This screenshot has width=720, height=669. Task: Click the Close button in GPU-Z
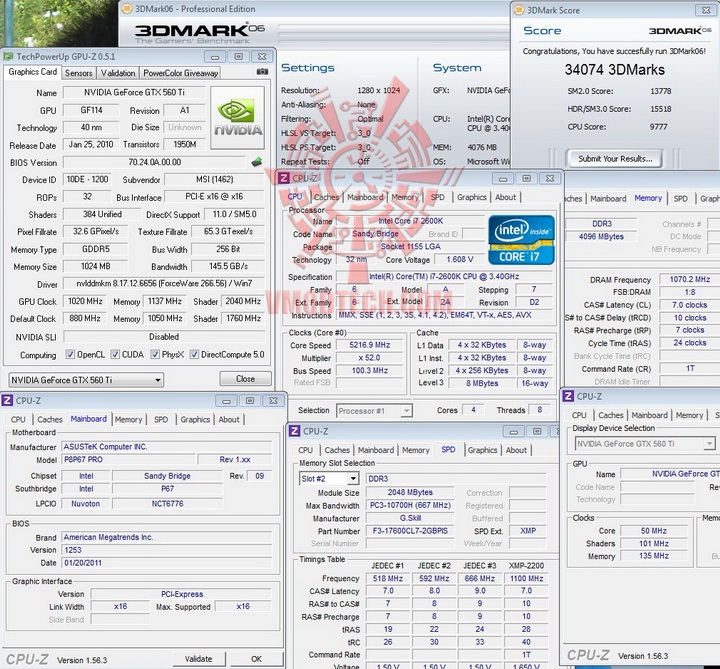click(x=245, y=379)
